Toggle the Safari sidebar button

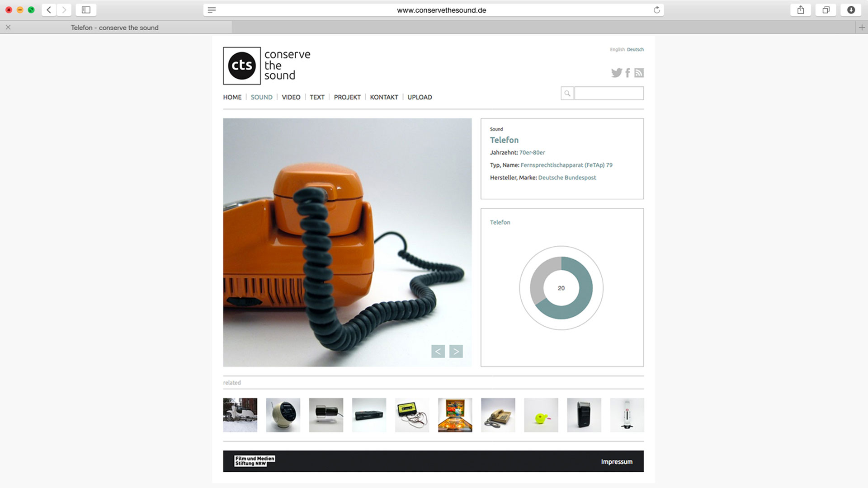(86, 9)
